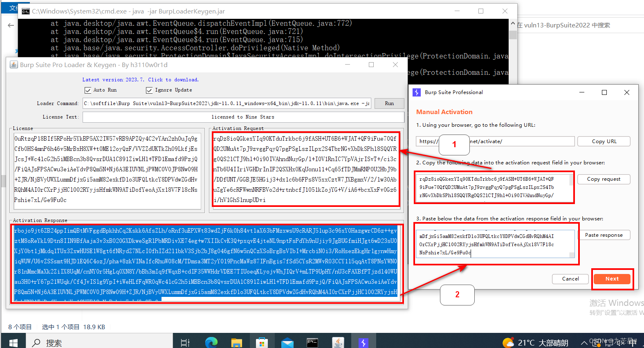The image size is (644, 348).
Task: Open Microsoft Store from the taskbar
Action: [262, 343]
